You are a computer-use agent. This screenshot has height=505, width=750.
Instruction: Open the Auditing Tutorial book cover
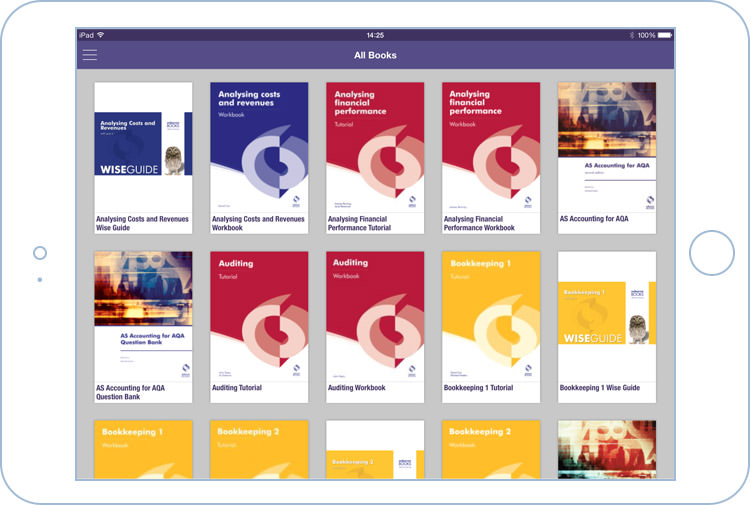pos(259,315)
